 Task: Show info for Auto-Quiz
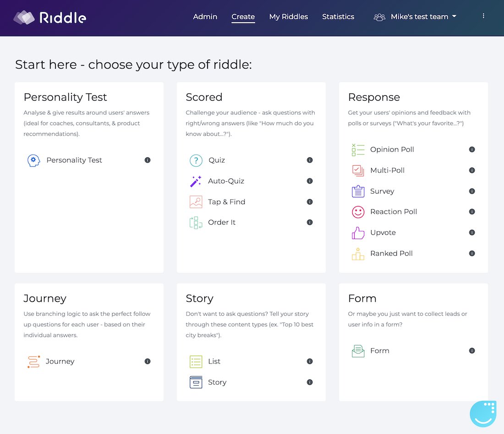310,181
